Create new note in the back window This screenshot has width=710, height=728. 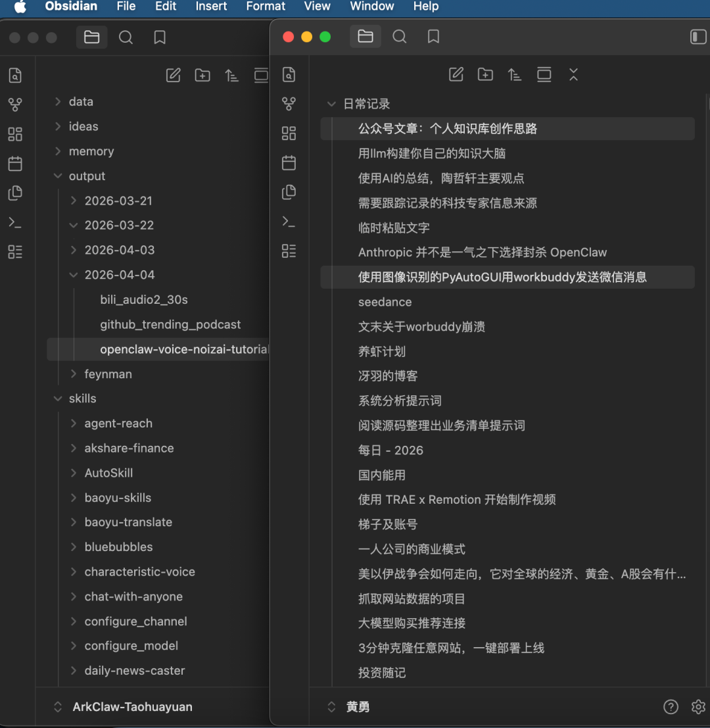click(173, 75)
